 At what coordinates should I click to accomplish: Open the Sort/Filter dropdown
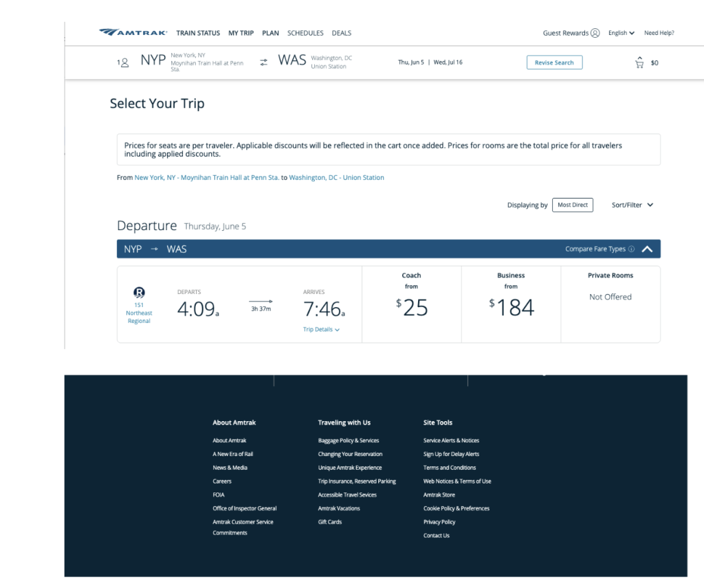point(632,205)
